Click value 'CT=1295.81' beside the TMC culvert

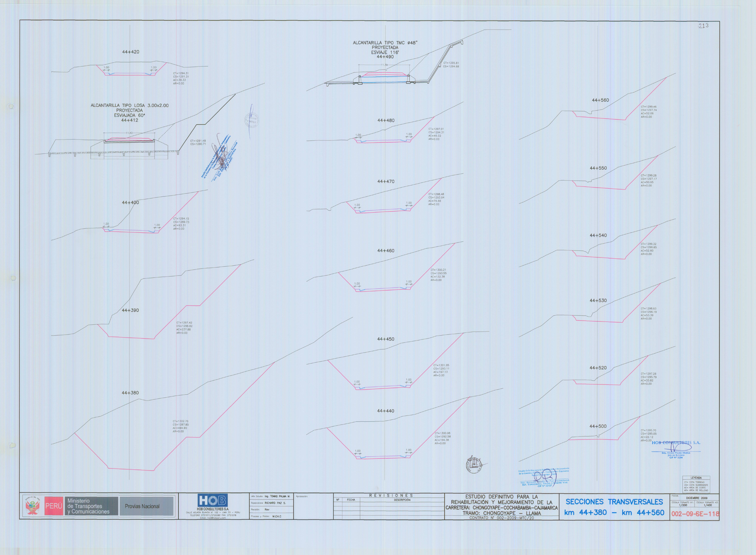(451, 63)
